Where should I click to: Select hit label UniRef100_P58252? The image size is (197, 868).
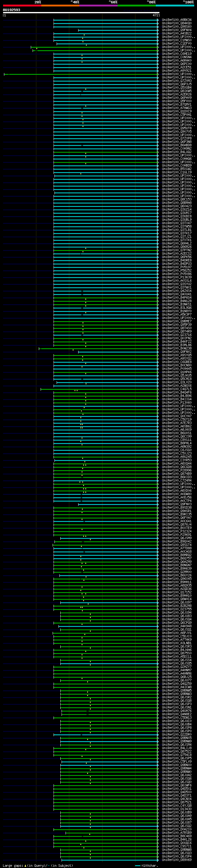point(177,271)
